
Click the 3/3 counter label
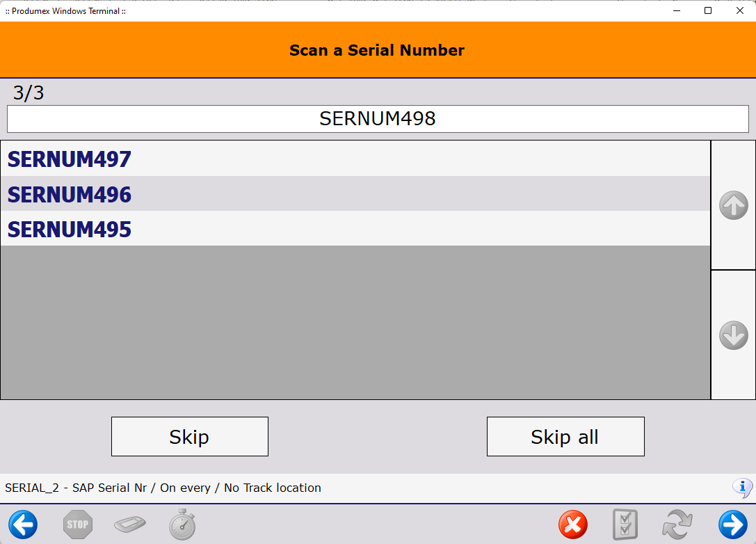[27, 92]
